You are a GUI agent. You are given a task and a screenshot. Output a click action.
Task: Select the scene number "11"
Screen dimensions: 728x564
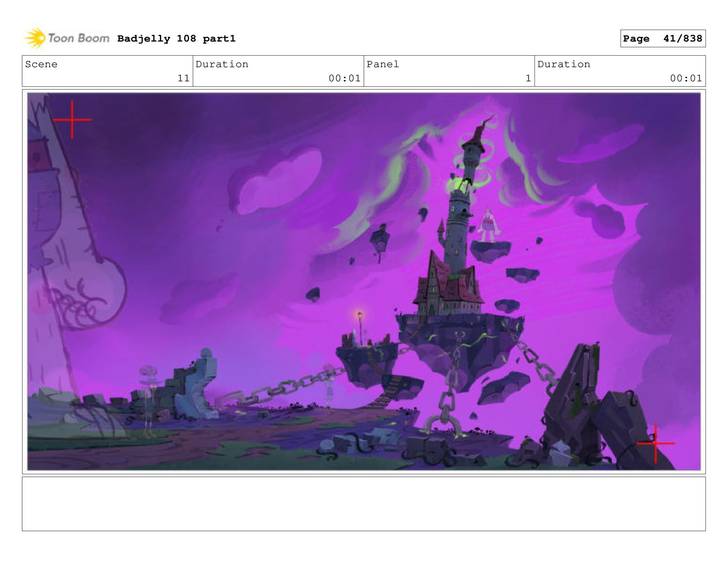point(183,78)
